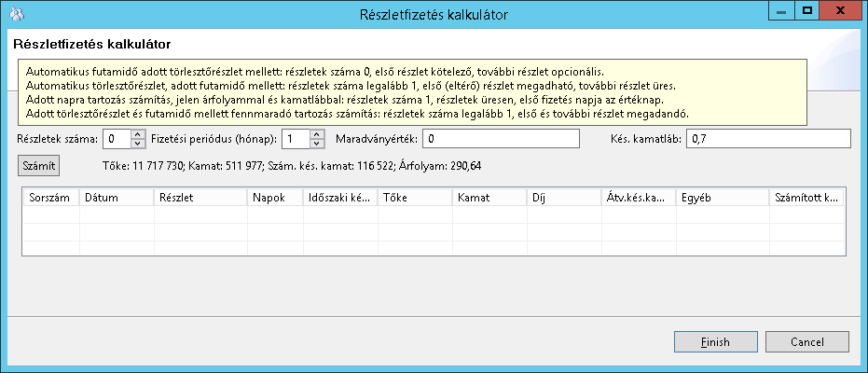This screenshot has height=373, width=868.
Task: Click the Napok column header
Action: click(x=274, y=198)
